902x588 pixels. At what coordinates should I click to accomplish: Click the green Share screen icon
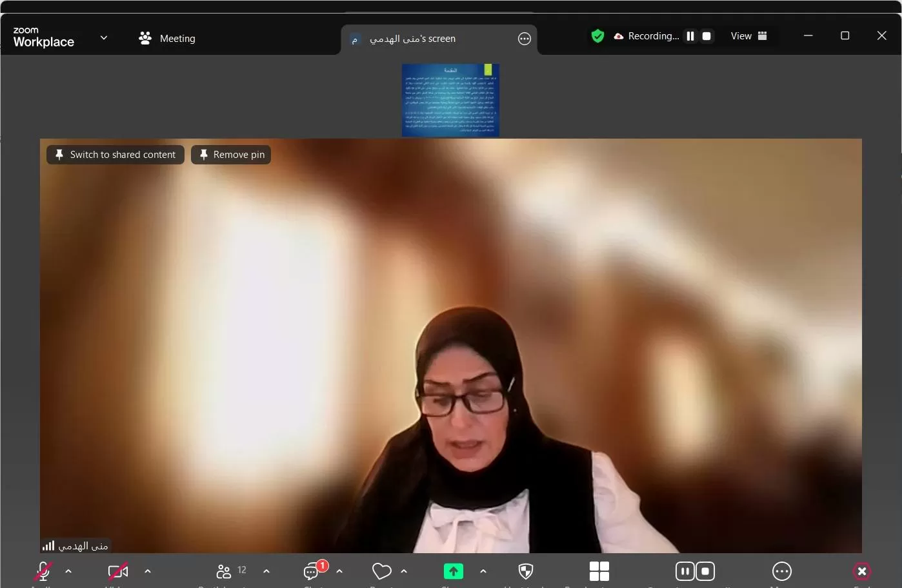click(x=453, y=571)
